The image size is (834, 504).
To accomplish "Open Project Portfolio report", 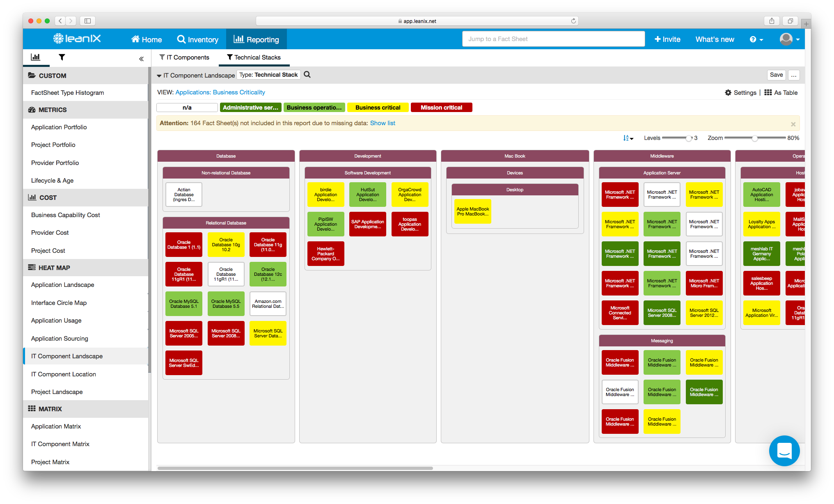I will [85, 145].
